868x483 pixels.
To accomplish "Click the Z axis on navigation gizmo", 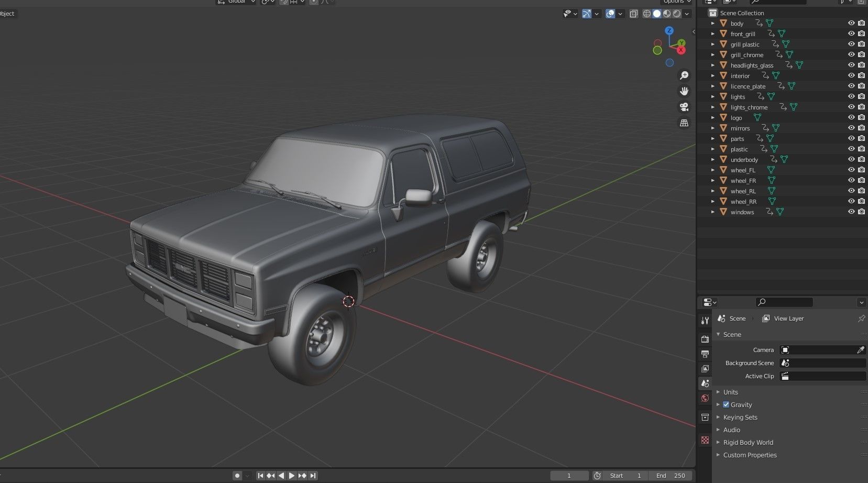I will point(669,31).
